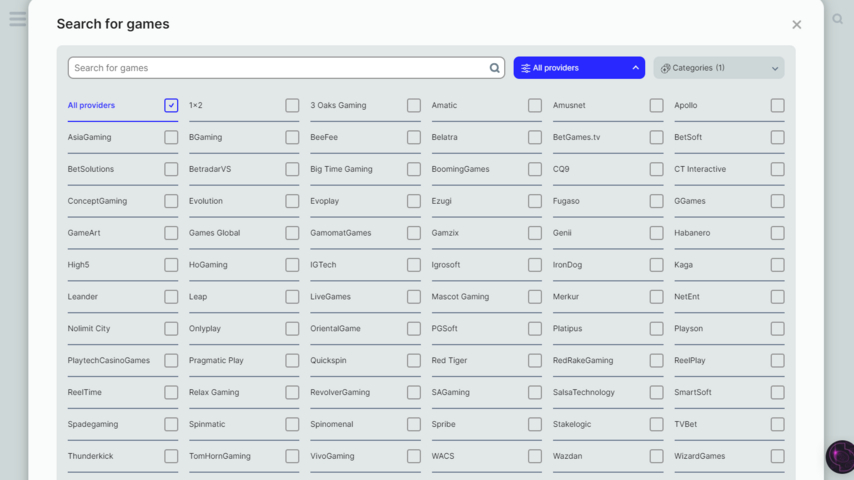Enable the Spribe checkbox
The height and width of the screenshot is (480, 854).
point(535,424)
